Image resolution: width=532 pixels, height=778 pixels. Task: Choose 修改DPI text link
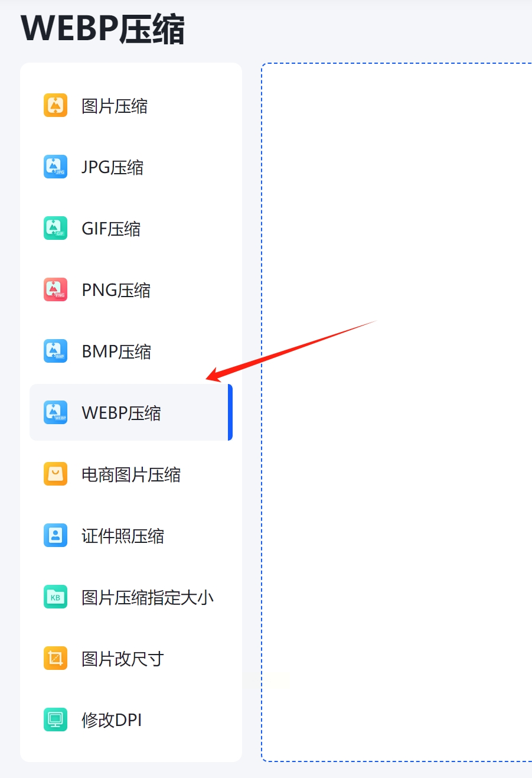[112, 720]
